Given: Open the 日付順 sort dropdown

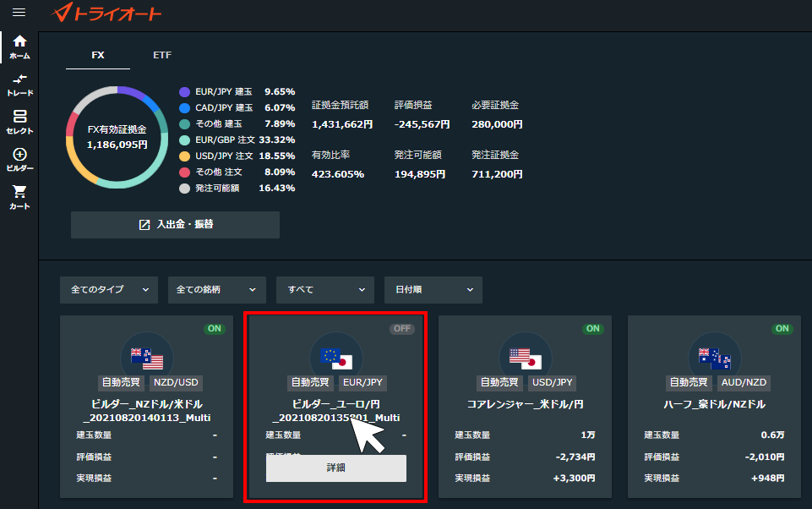Looking at the screenshot, I should (x=433, y=290).
